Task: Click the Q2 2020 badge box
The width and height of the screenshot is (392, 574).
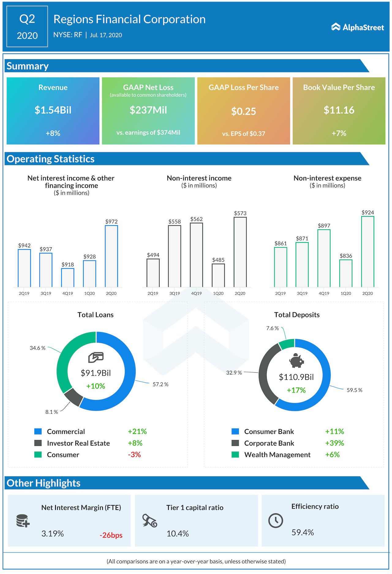Action: (x=27, y=27)
